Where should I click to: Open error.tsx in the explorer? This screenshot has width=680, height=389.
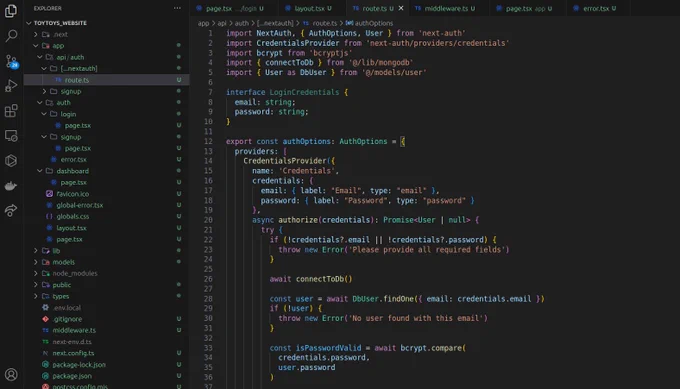[106, 160]
